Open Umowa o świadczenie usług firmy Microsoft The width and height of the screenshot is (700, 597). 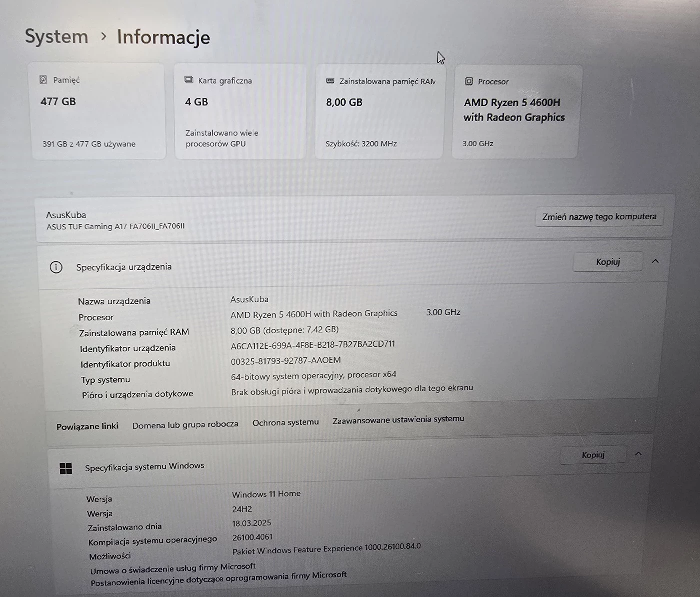point(173,569)
